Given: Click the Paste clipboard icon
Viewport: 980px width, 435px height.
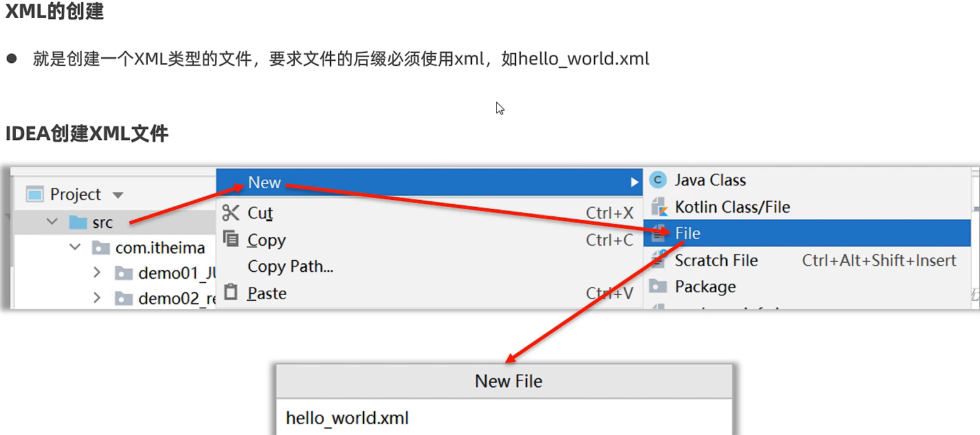Looking at the screenshot, I should point(231,293).
